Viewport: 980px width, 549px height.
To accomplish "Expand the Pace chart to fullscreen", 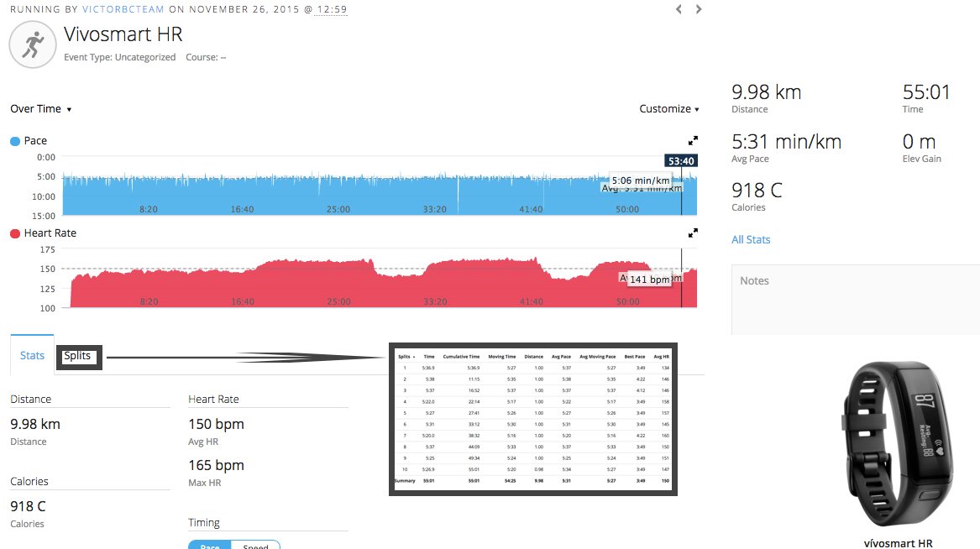I will (x=693, y=140).
